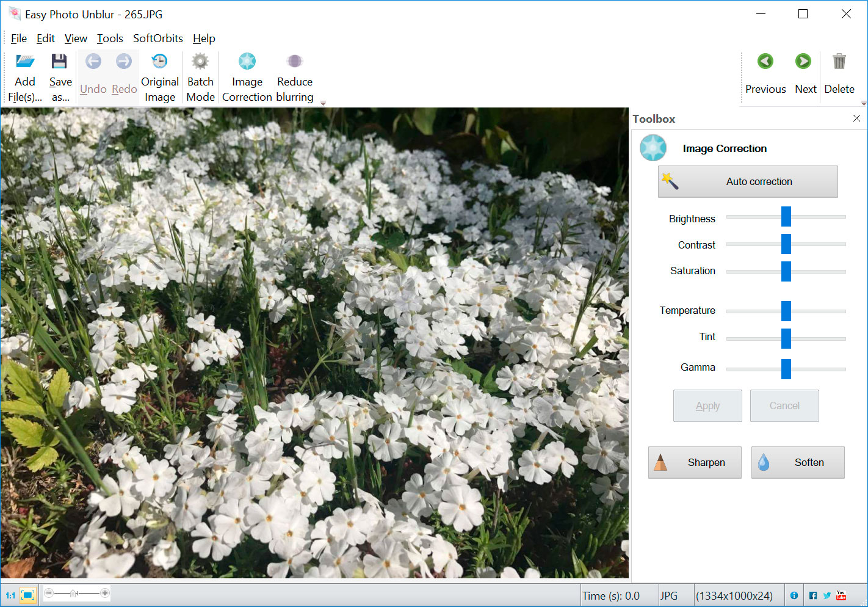Close the Toolbox panel
Viewport: 868px width, 607px height.
pyautogui.click(x=856, y=118)
